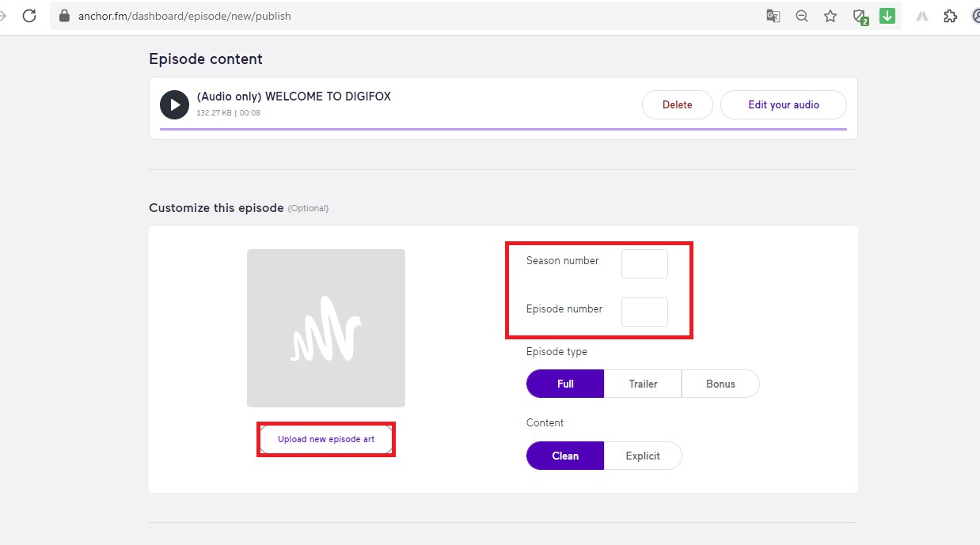Click the Episode number input field

[644, 312]
